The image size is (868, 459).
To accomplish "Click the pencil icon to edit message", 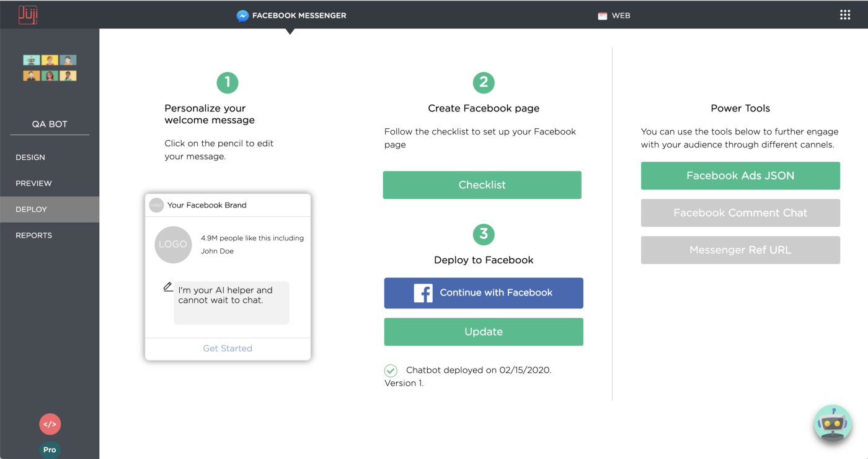I will 168,287.
